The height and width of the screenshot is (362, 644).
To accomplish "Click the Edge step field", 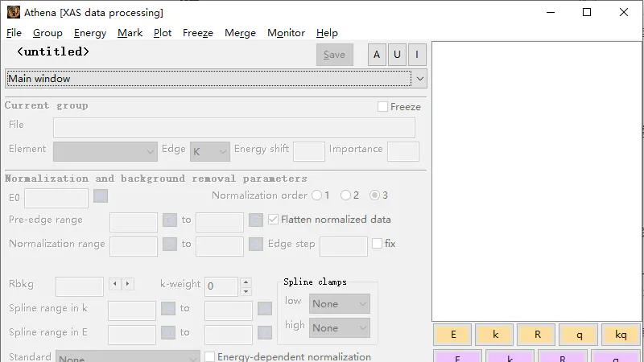I will point(344,246).
